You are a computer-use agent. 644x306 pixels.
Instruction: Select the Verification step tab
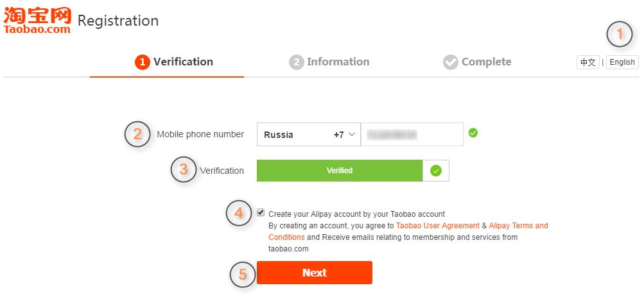pos(174,62)
